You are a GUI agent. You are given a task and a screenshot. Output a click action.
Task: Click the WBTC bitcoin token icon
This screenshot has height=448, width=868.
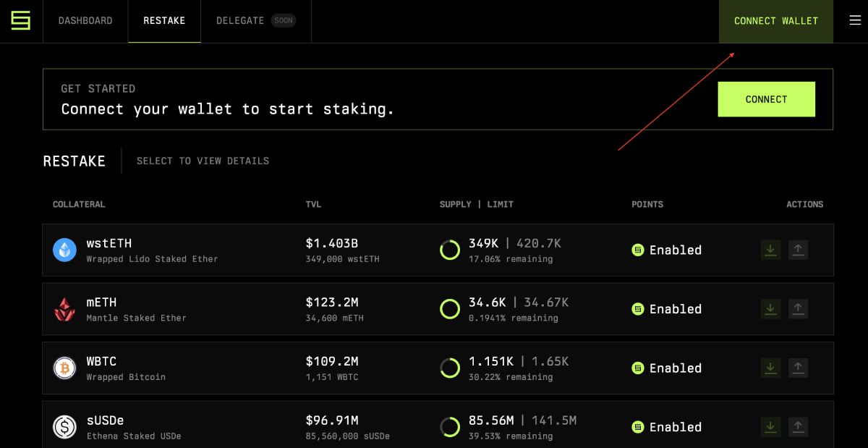click(x=64, y=368)
